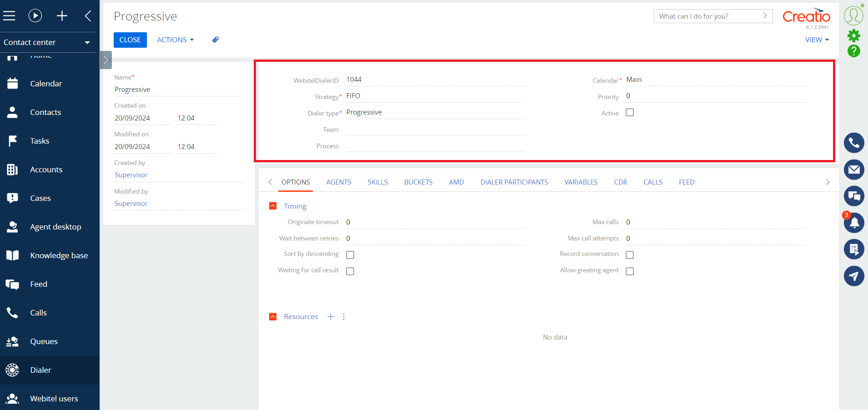Screen dimensions: 868x410
Task: Open Supervisor link under Created by
Action: 131,175
